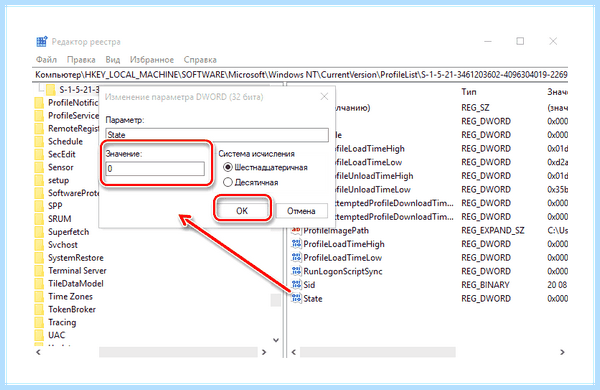
Task: Select the SoftwareProtection folder icon
Action: coord(39,193)
